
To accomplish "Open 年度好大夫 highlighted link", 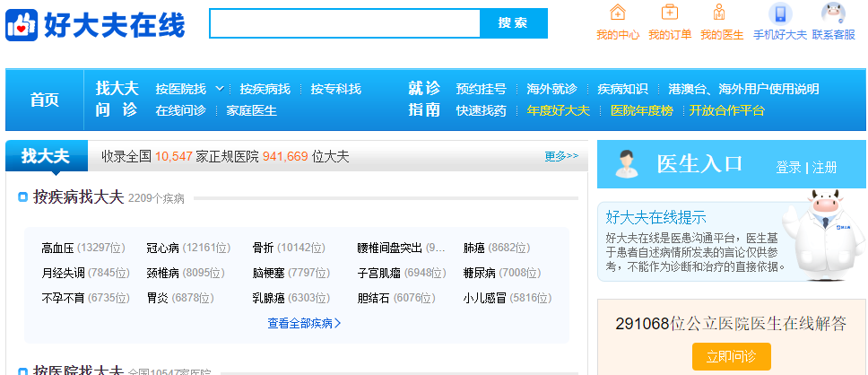I will [x=558, y=110].
